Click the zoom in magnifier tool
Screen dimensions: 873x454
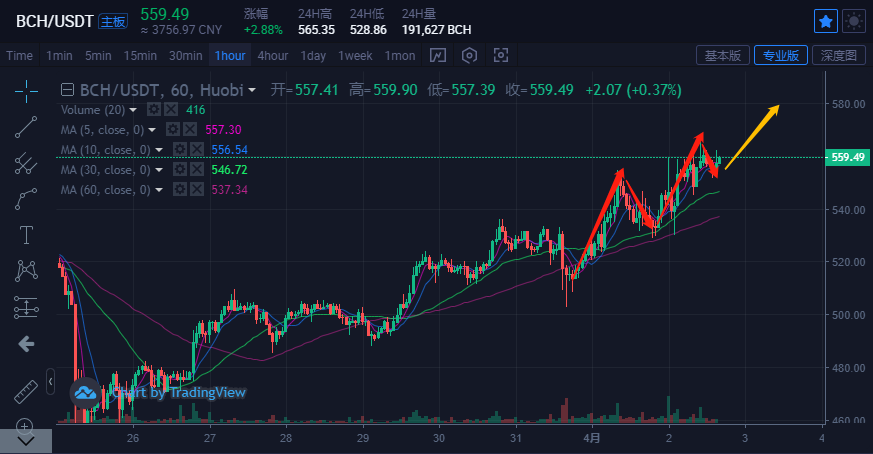coord(24,426)
